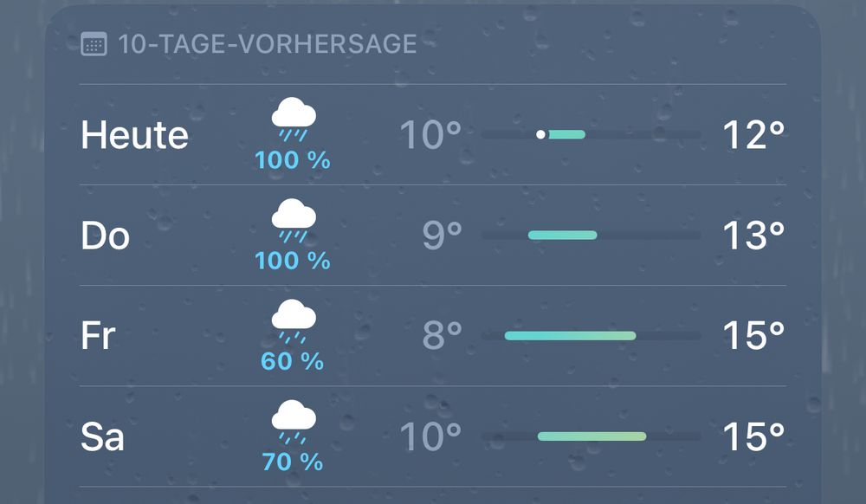Tap the current temperature dot on Heute's bar
The image size is (866, 504).
tap(540, 134)
